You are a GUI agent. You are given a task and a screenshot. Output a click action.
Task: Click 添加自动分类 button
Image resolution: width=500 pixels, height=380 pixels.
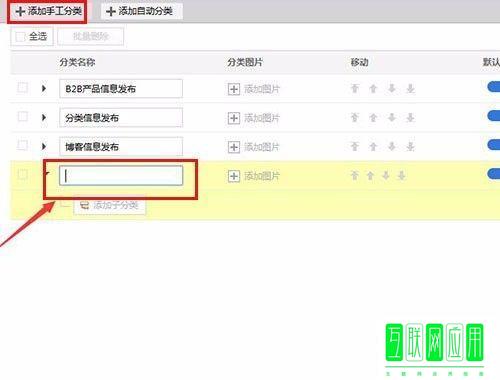click(141, 11)
